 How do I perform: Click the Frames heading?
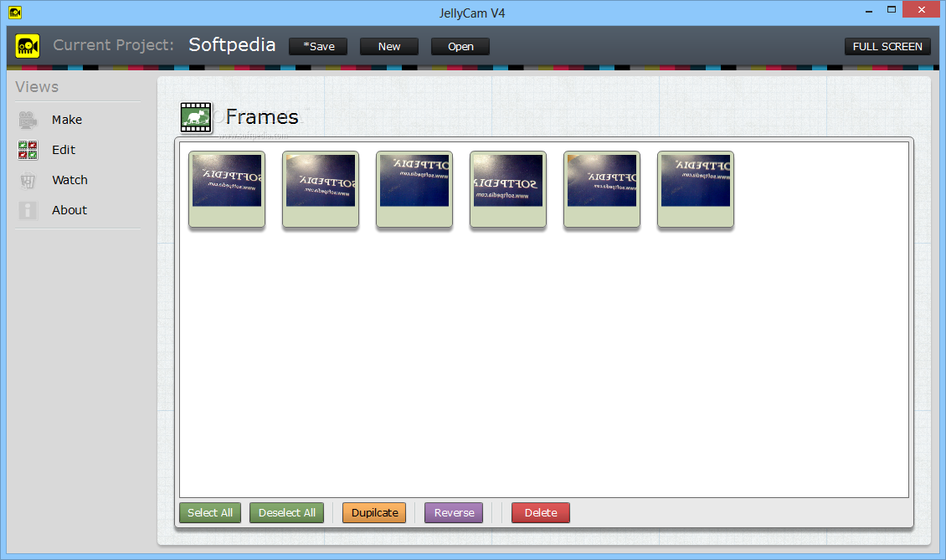point(262,117)
